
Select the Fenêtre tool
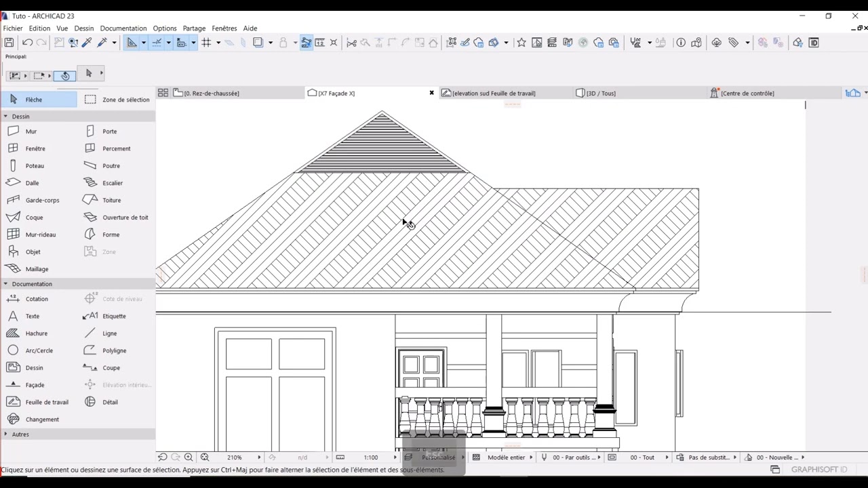39,148
